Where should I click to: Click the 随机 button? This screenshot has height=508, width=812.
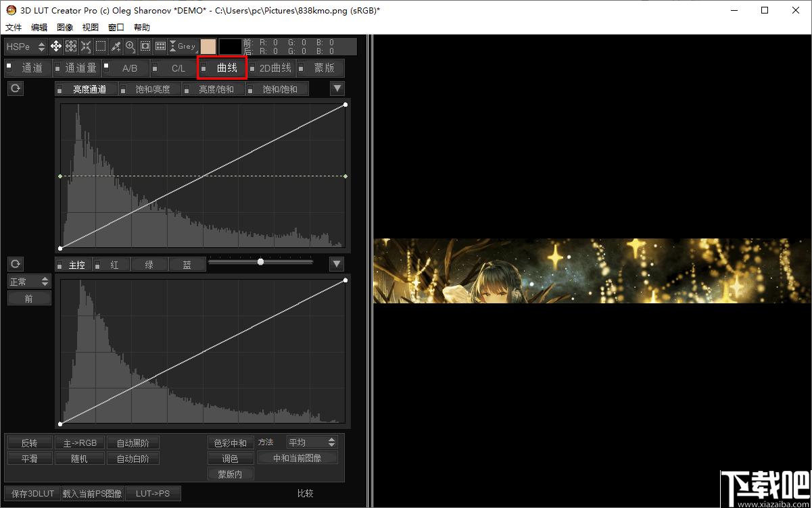pos(80,459)
